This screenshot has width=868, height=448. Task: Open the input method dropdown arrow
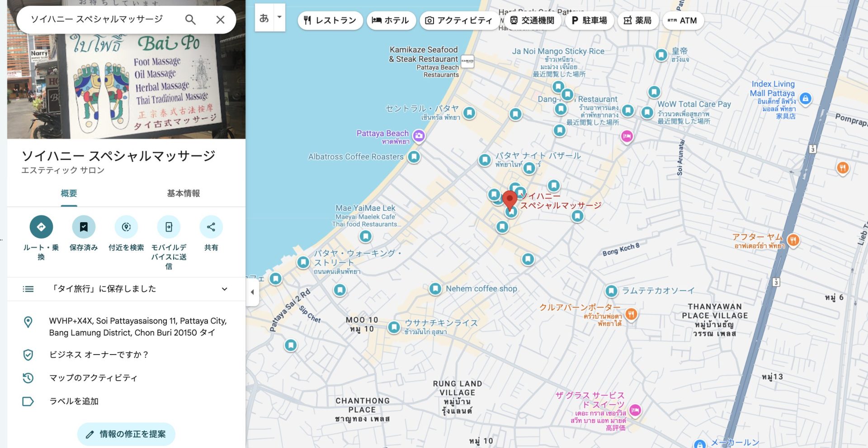click(x=279, y=18)
